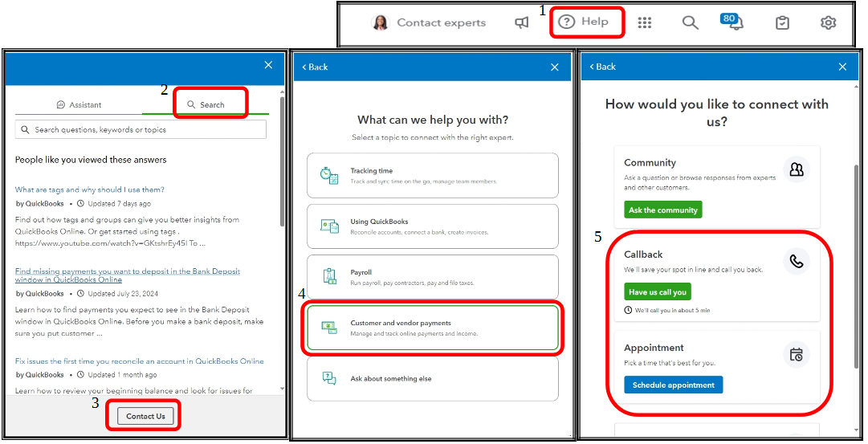
Task: Click the Tracking time stopwatch icon
Action: click(x=329, y=176)
